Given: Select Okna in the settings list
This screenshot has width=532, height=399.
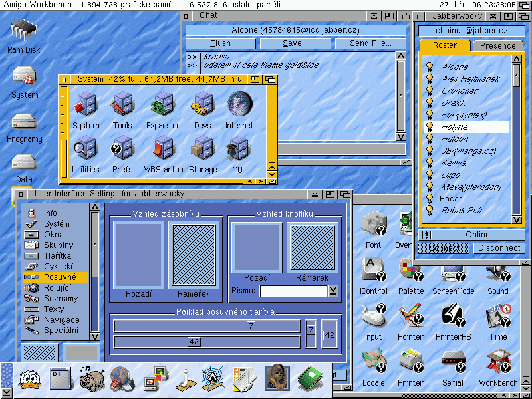Looking at the screenshot, I should coord(55,235).
